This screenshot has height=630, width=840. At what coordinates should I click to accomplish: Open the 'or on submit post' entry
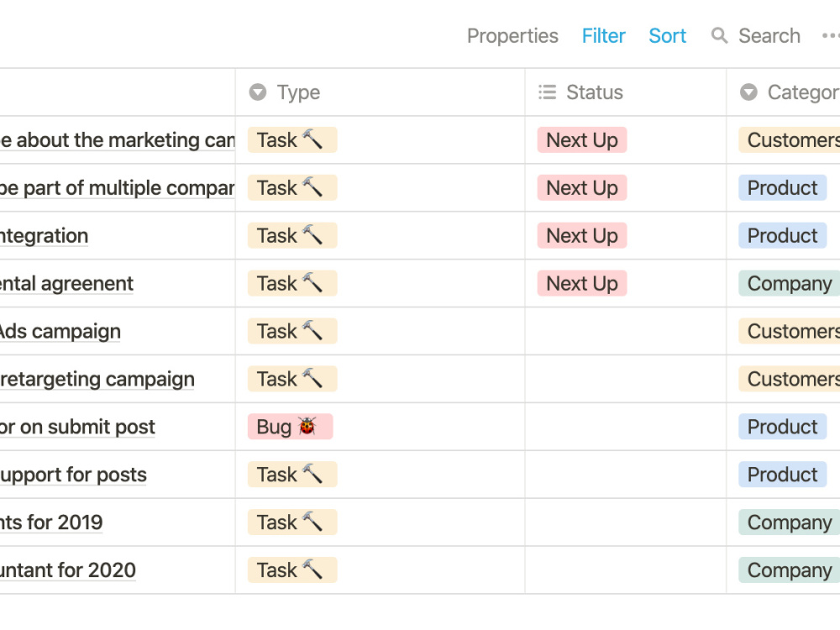(x=77, y=427)
